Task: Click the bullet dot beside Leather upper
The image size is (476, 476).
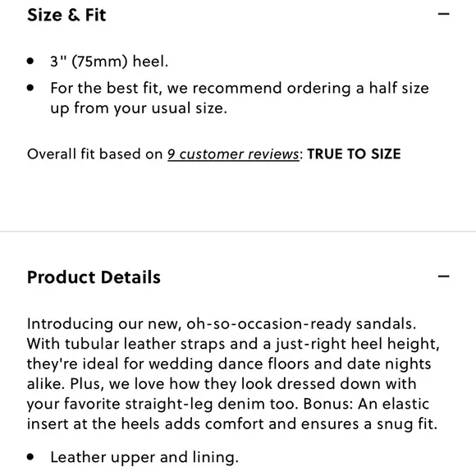Action: [x=30, y=457]
